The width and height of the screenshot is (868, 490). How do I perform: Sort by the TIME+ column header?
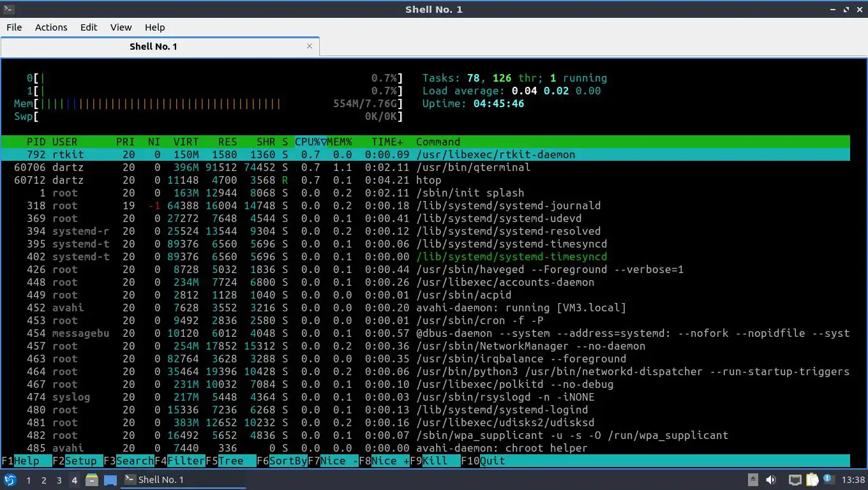pos(387,142)
